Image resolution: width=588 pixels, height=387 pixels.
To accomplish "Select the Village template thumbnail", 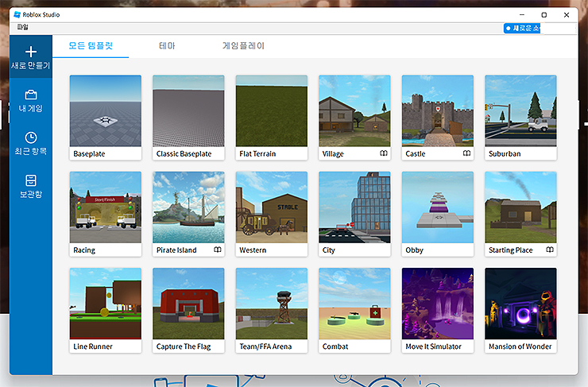I will point(354,110).
